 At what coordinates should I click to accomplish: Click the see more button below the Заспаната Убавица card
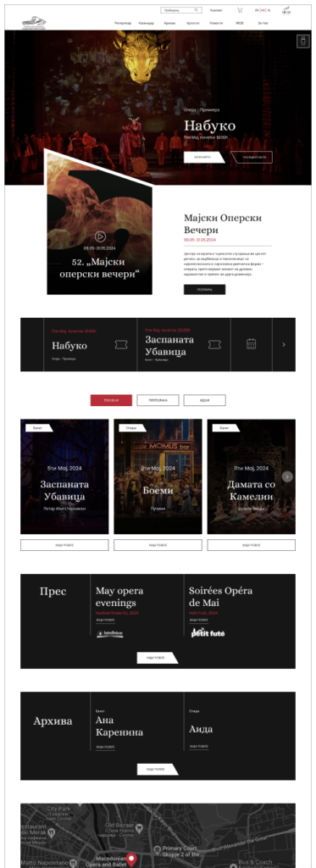point(64,545)
